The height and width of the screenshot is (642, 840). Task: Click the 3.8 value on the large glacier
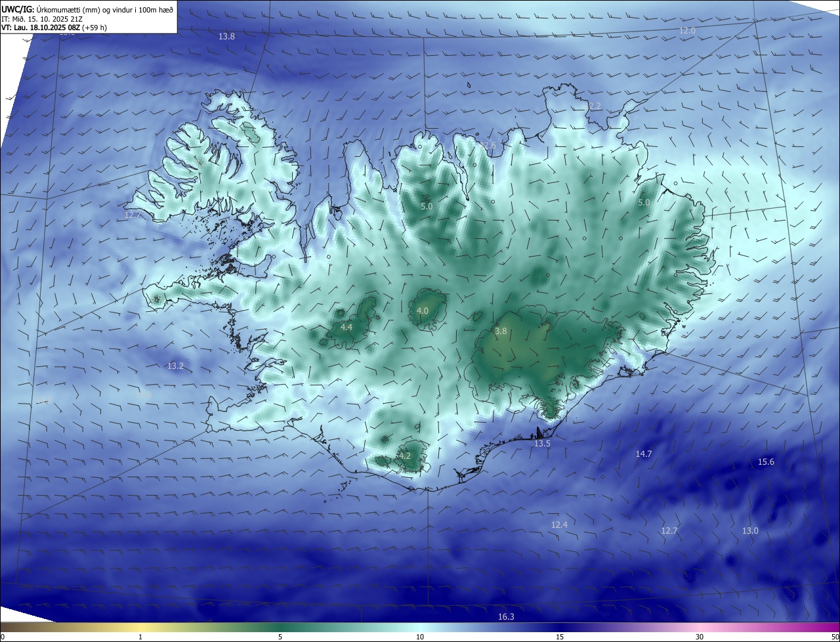(501, 332)
